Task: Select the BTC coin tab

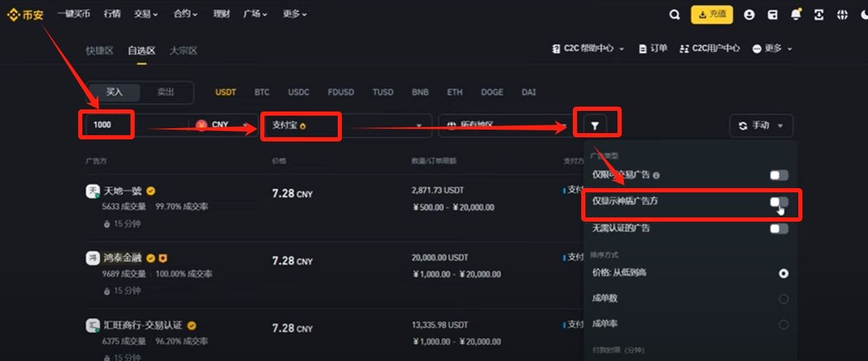Action: pos(262,92)
